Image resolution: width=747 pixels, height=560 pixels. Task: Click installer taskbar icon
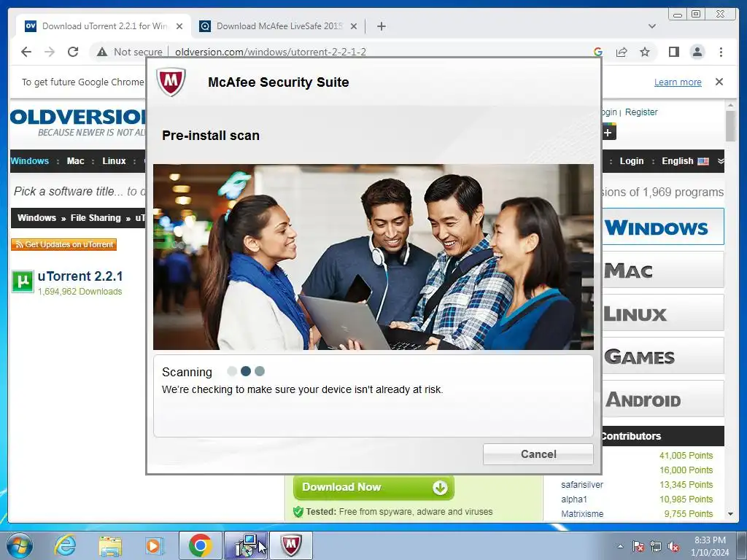click(x=246, y=545)
